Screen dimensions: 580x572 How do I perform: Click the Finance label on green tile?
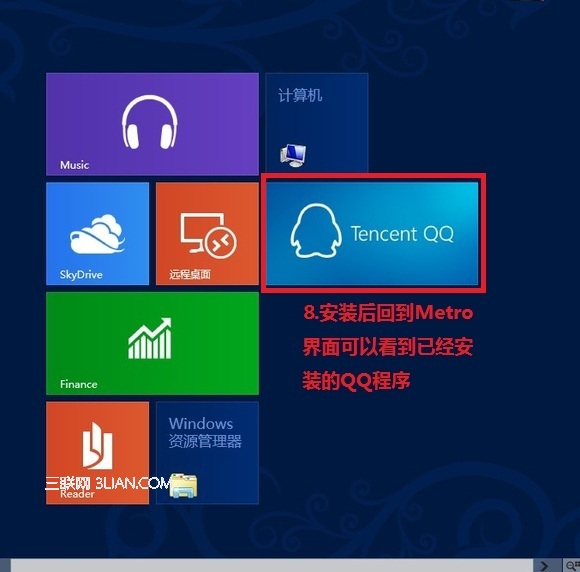click(79, 384)
